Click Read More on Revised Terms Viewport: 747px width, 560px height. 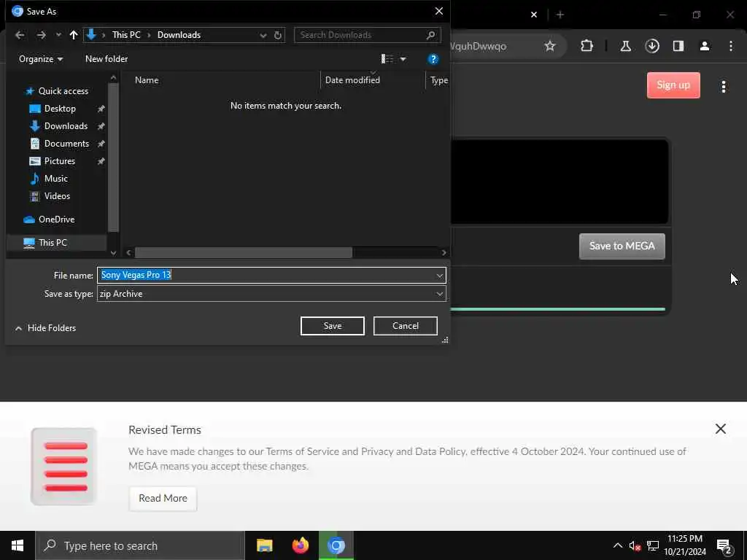click(x=163, y=499)
